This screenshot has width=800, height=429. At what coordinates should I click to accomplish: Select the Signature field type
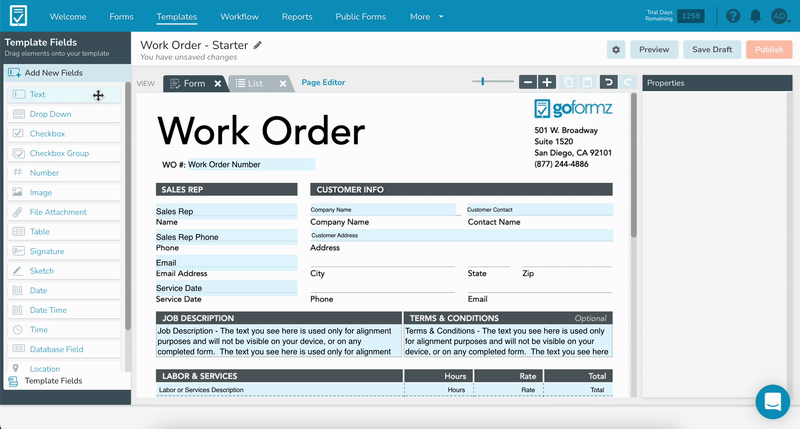[x=64, y=251]
